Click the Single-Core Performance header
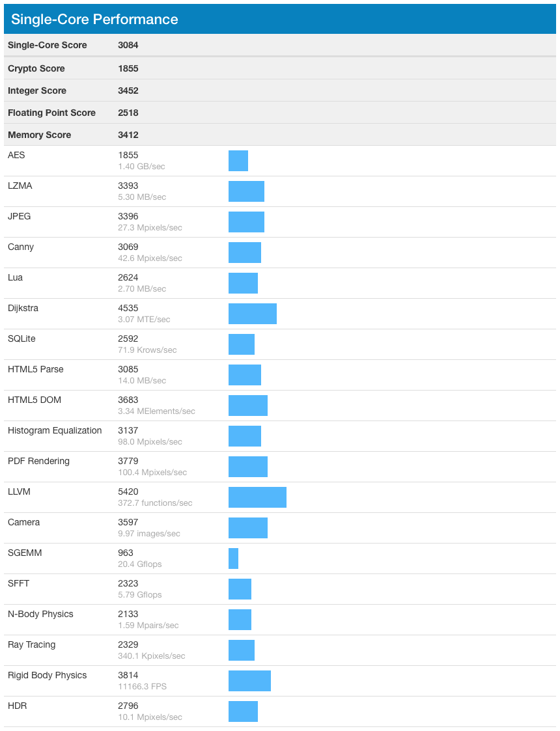The width and height of the screenshot is (560, 731). tap(280, 19)
